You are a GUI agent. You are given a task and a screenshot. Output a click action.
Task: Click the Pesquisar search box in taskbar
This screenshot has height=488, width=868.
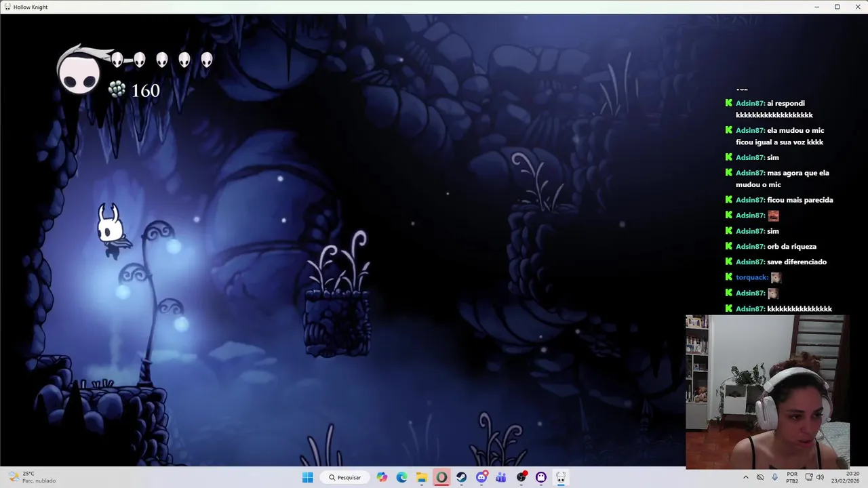pyautogui.click(x=344, y=477)
